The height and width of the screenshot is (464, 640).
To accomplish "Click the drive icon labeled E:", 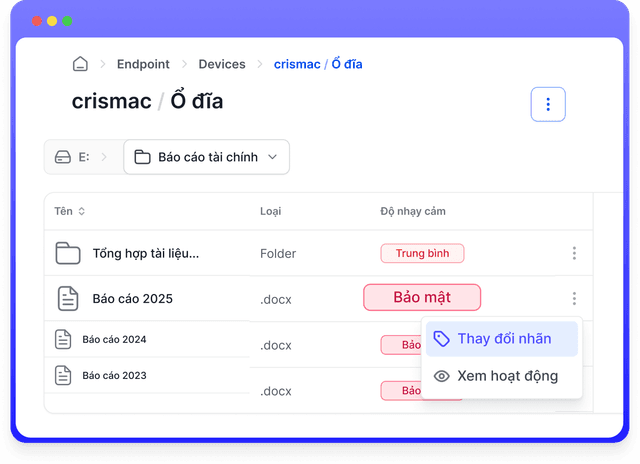I will [63, 157].
